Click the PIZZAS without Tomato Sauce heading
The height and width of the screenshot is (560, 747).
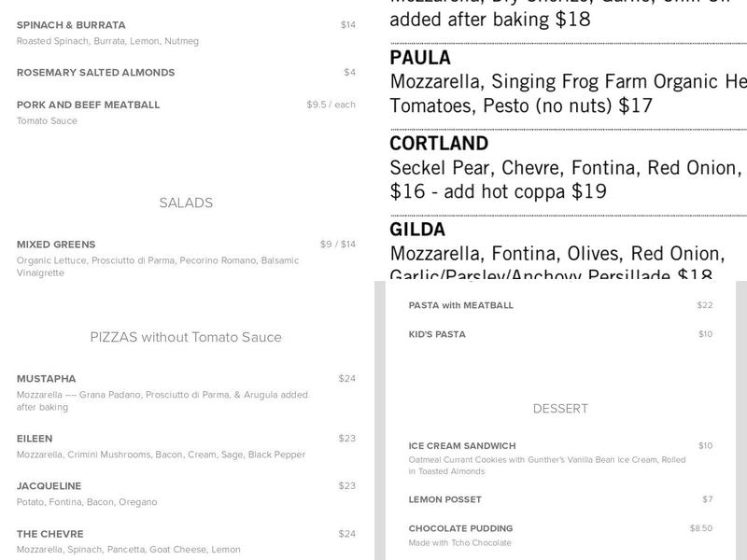[186, 337]
